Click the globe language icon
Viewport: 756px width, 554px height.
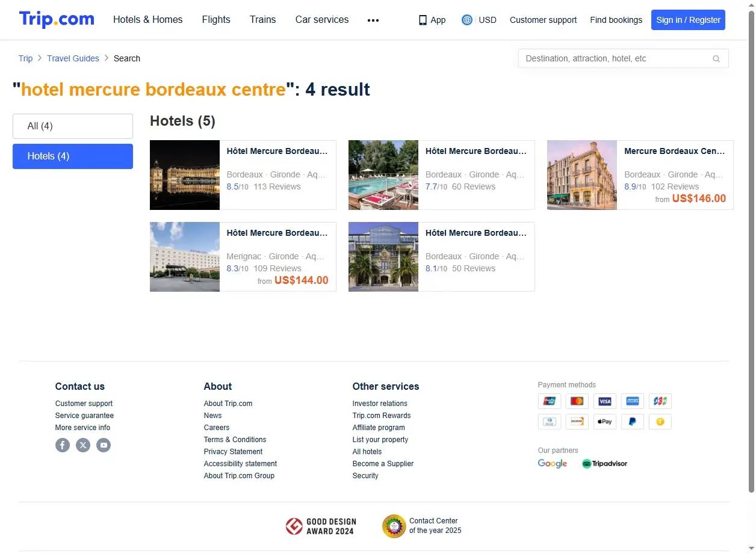467,20
